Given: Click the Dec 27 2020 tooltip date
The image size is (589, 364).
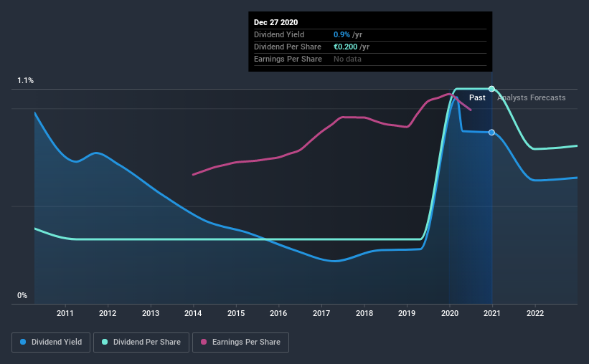Looking at the screenshot, I should click(275, 22).
